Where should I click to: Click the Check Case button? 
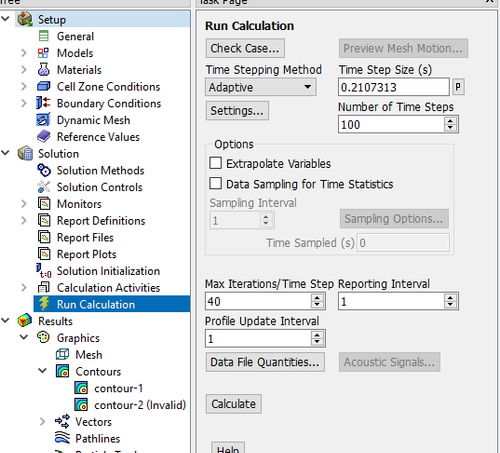pyautogui.click(x=245, y=48)
